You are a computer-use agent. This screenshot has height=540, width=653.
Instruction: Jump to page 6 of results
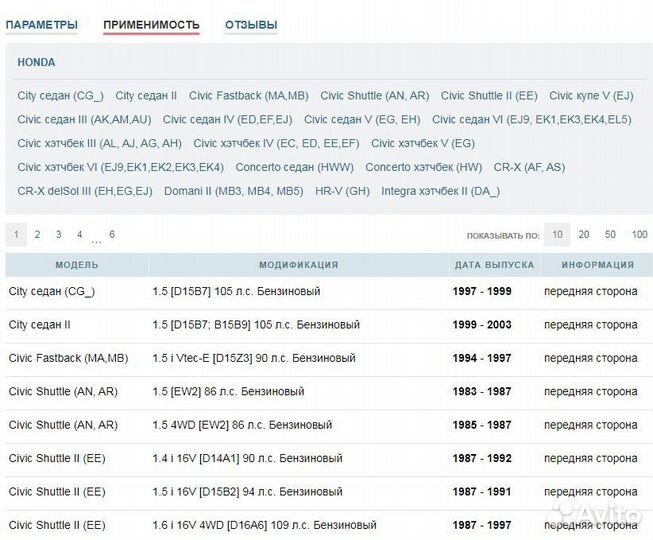112,235
